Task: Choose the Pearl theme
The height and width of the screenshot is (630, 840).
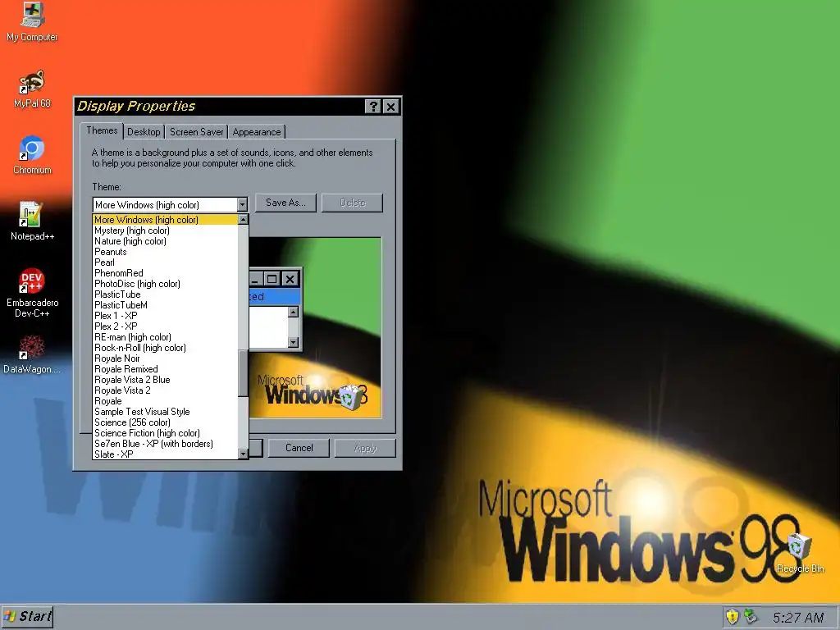Action: (165, 262)
